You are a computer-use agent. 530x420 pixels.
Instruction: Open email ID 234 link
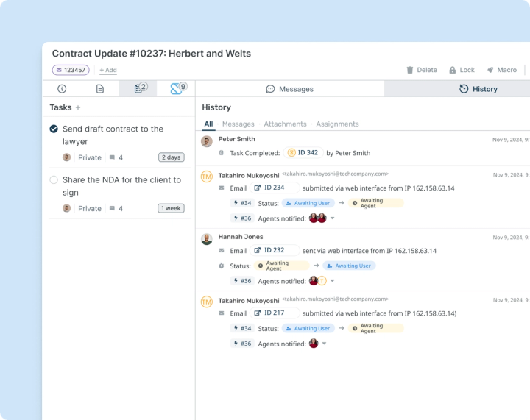pos(275,188)
